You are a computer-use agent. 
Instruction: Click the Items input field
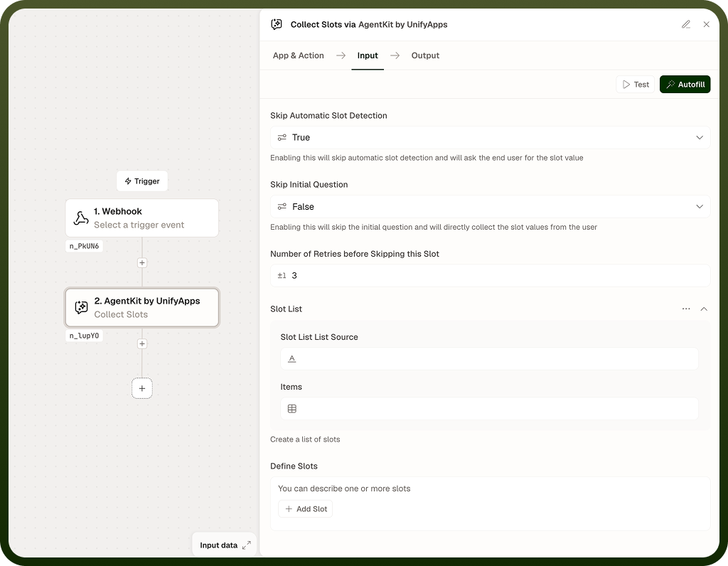[x=489, y=409]
